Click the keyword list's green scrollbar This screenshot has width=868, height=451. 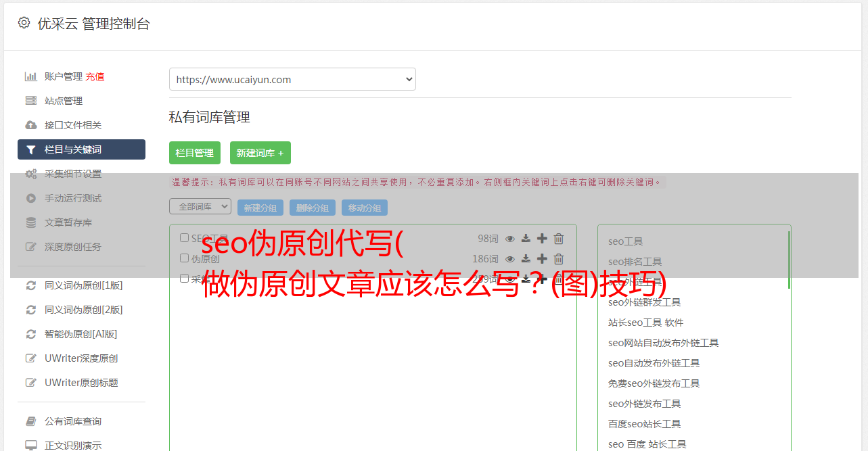point(789,260)
